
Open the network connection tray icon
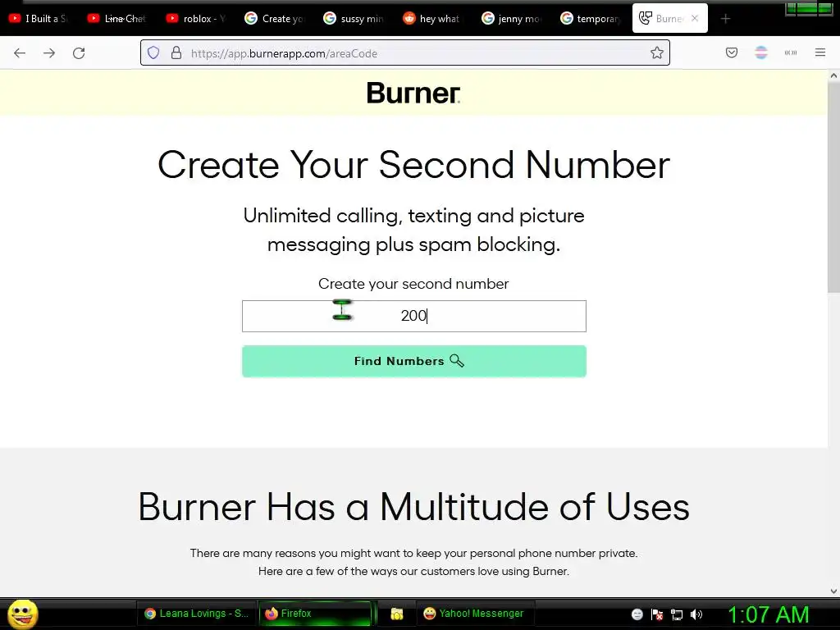[x=677, y=614]
